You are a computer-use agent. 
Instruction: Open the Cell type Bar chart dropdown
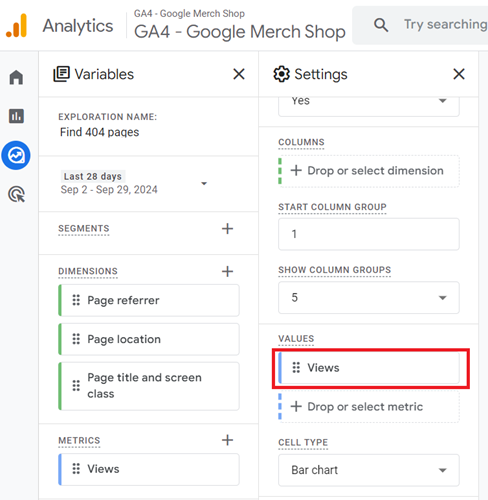pyautogui.click(x=369, y=470)
